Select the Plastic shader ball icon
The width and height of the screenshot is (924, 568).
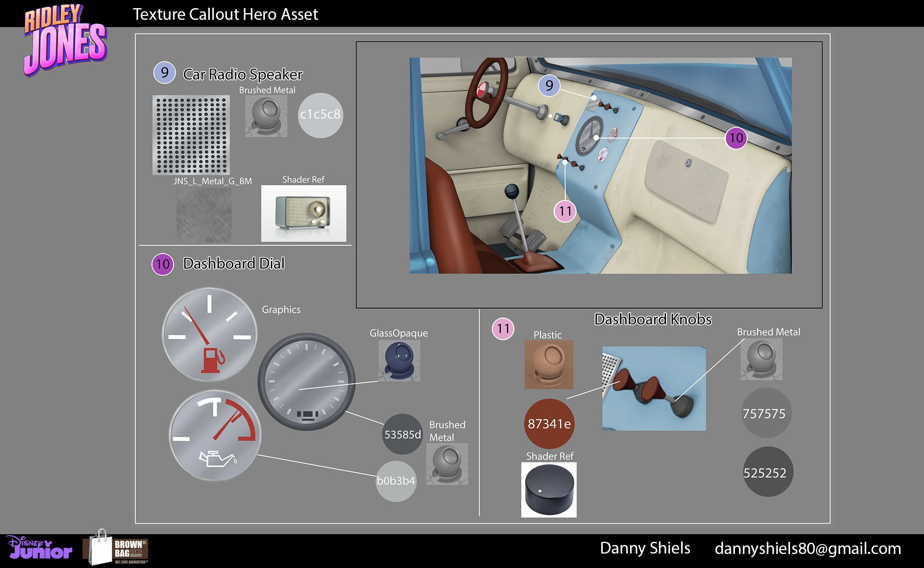[x=549, y=365]
